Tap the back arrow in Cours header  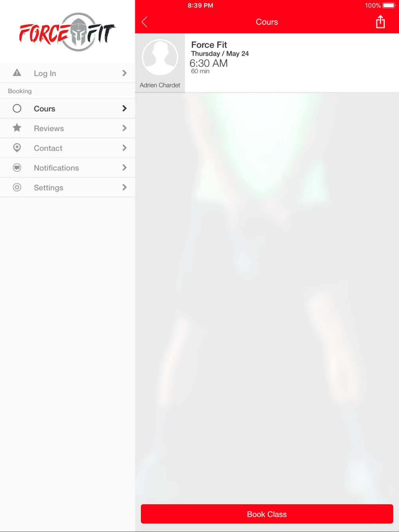144,22
